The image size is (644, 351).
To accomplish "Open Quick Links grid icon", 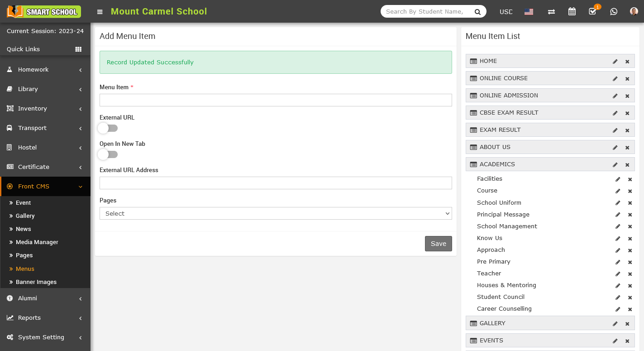I will click(78, 49).
